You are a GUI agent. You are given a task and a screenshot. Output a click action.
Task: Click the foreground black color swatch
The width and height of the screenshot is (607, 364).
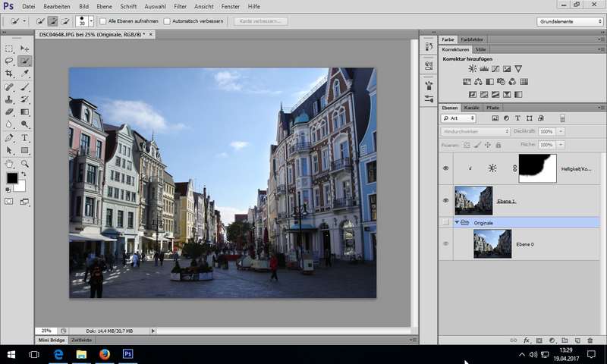12,178
